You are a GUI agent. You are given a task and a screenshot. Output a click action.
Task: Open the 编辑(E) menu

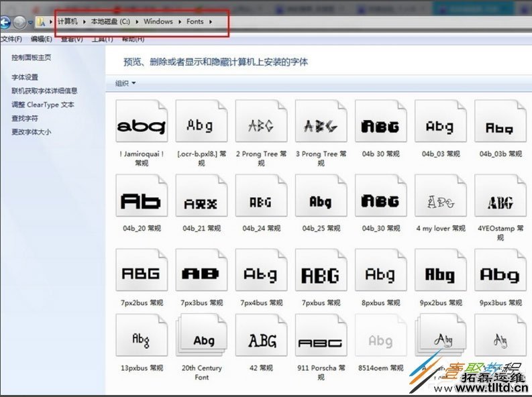[x=42, y=39]
